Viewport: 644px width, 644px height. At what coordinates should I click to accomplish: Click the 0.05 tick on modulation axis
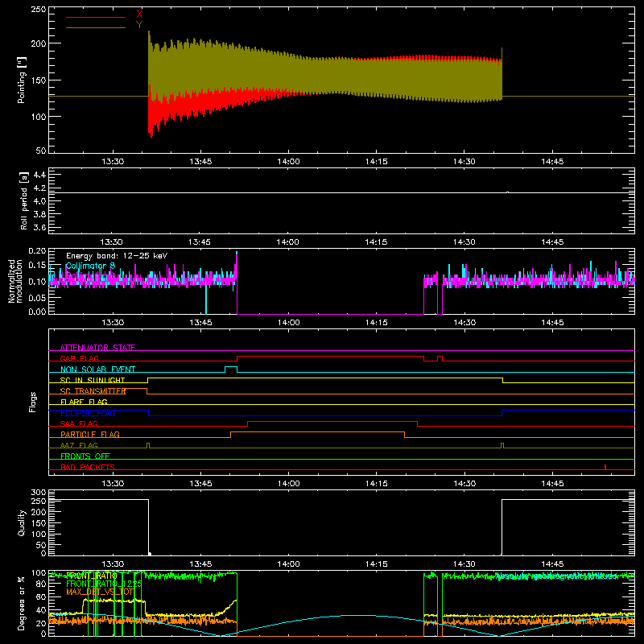[x=37, y=297]
